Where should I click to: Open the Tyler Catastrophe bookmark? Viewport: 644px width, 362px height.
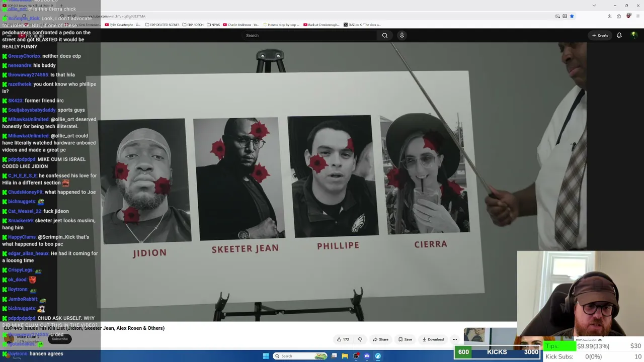pos(123,25)
